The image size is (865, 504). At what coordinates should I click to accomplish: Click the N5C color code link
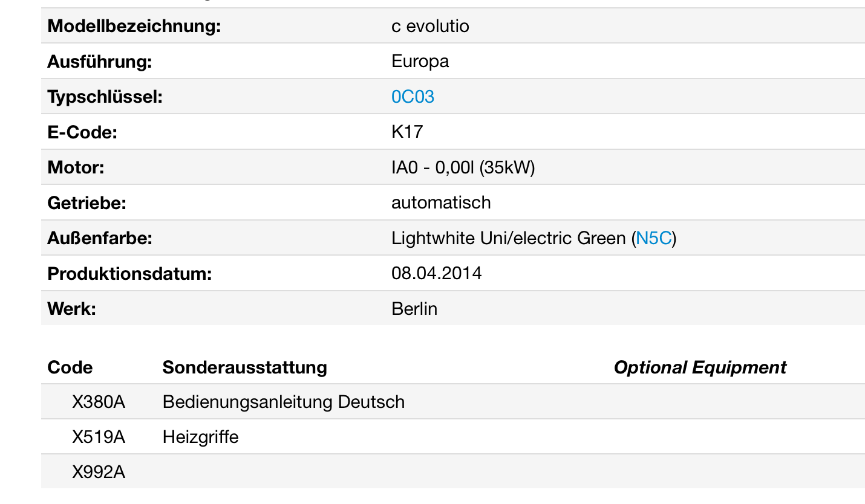tap(654, 238)
